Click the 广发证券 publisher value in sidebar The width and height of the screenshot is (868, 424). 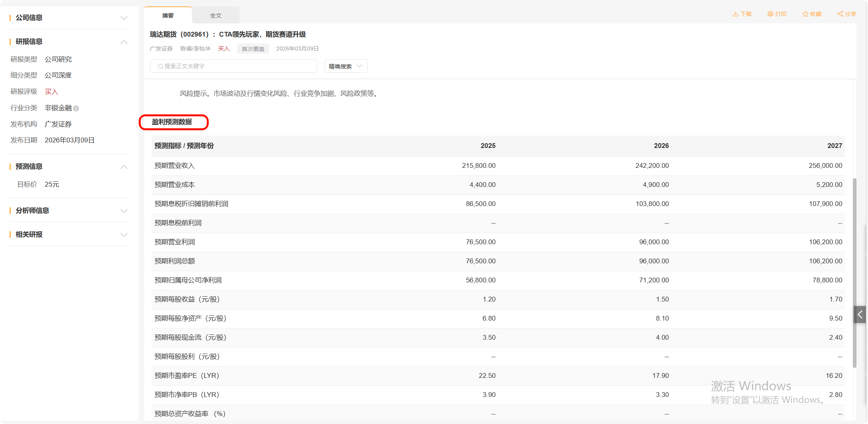click(x=58, y=124)
